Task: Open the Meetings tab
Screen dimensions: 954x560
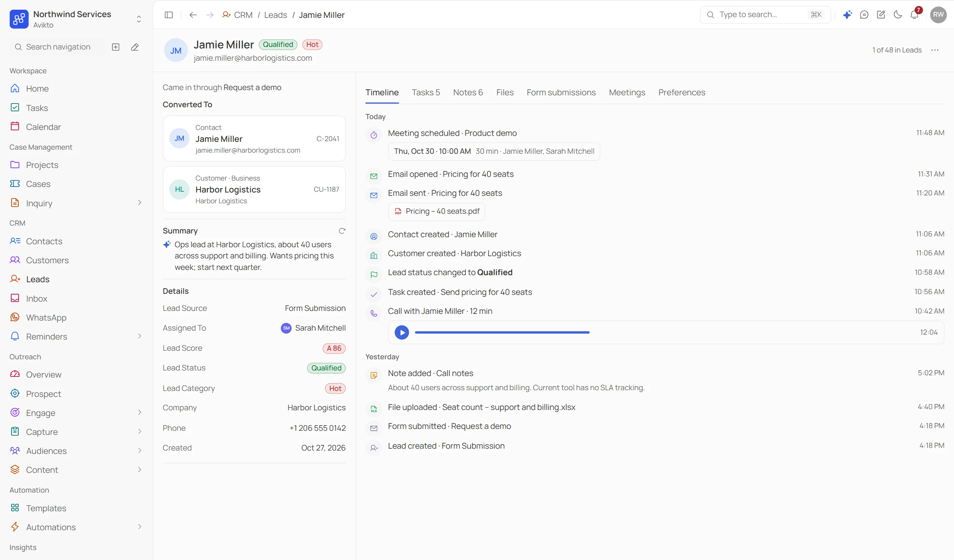Action: point(627,92)
